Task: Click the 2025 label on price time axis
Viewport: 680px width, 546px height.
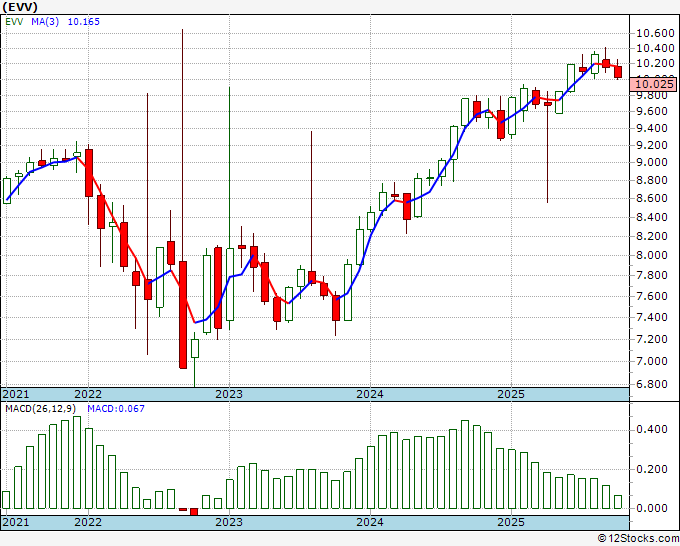Action: [x=511, y=394]
